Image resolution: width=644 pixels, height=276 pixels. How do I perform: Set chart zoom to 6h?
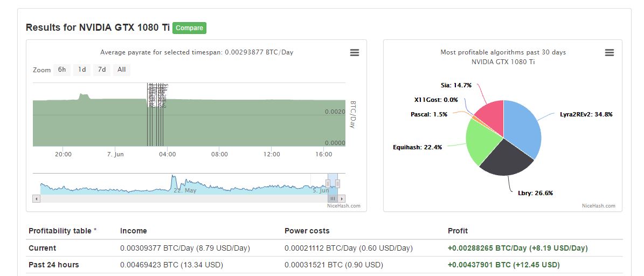(61, 70)
